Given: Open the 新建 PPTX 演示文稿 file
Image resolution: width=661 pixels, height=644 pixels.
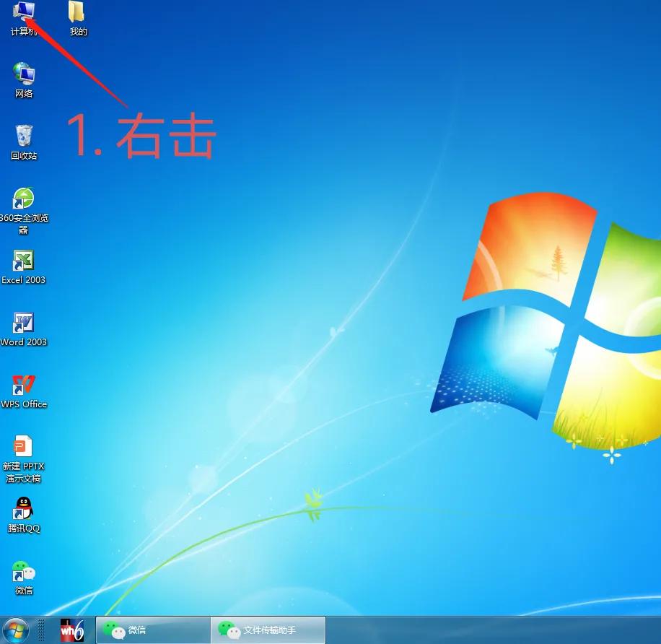Looking at the screenshot, I should [22, 446].
